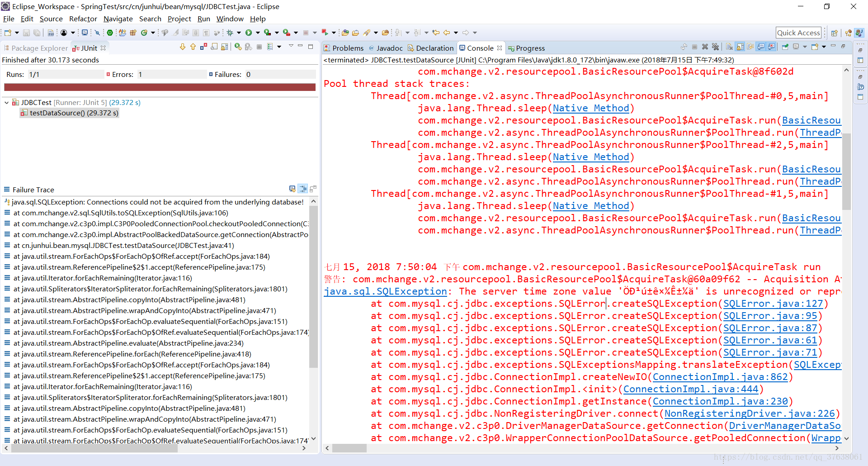Pin the Console view
The width and height of the screenshot is (868, 466).
click(785, 47)
